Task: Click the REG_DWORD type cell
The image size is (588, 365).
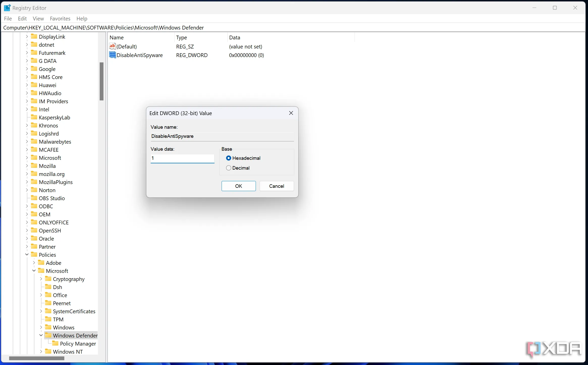Action: tap(192, 55)
